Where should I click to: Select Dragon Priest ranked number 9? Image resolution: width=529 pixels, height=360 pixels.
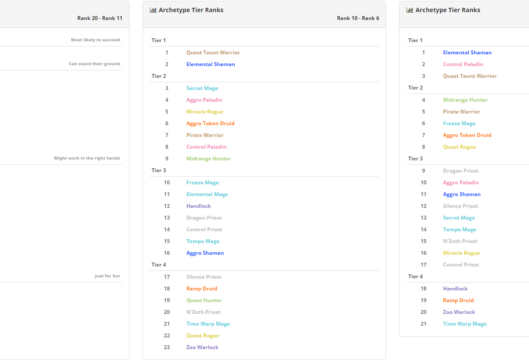pyautogui.click(x=461, y=171)
